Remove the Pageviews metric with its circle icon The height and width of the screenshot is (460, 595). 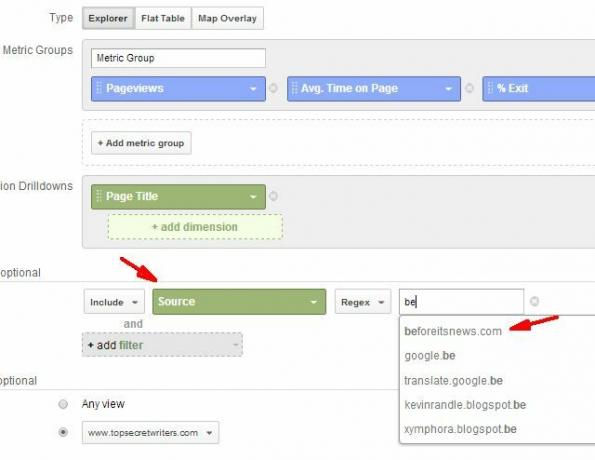273,88
